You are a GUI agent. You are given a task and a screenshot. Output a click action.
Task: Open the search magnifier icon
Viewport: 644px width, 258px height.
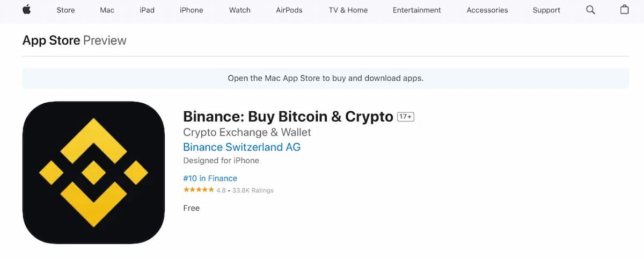pyautogui.click(x=590, y=10)
